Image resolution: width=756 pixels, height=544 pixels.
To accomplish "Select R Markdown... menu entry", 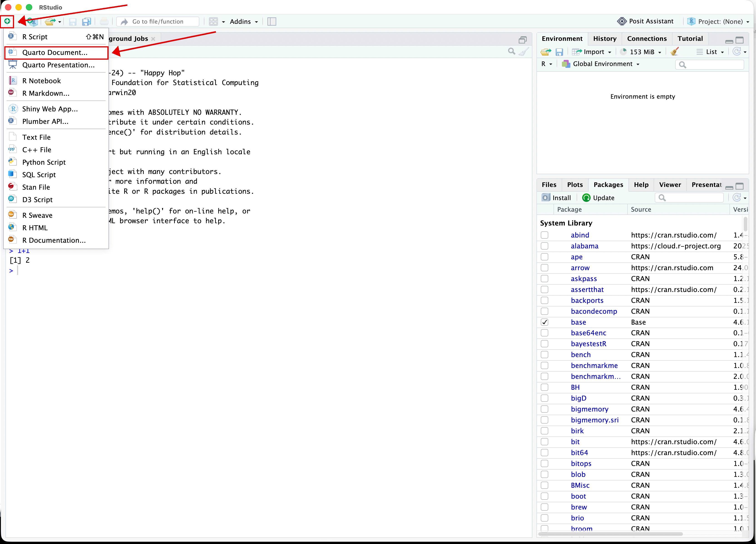I will point(56,93).
